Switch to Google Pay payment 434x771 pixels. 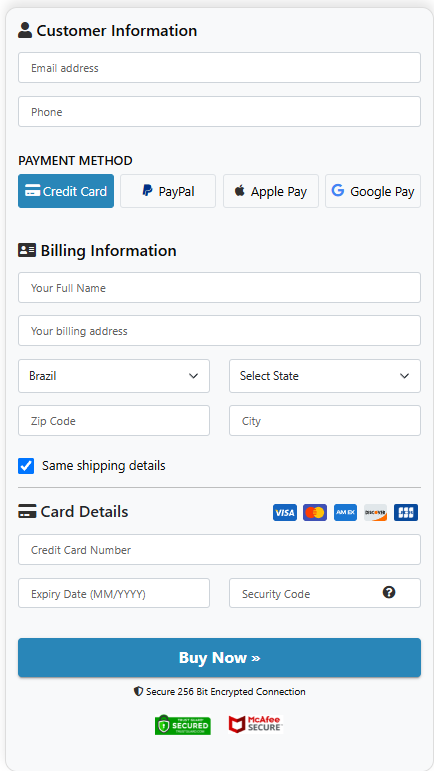tap(373, 191)
